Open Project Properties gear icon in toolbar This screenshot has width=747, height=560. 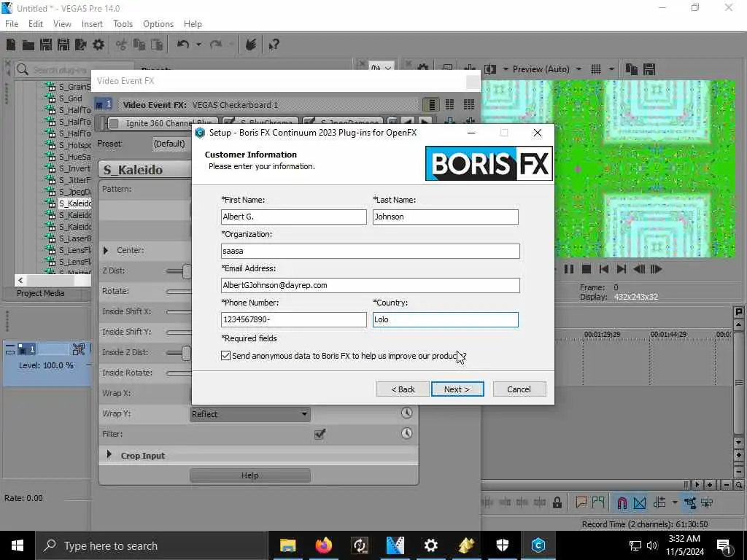click(98, 44)
